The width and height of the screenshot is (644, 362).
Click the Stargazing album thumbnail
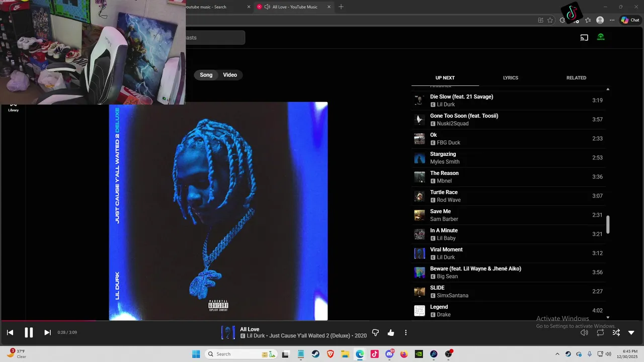pyautogui.click(x=419, y=158)
